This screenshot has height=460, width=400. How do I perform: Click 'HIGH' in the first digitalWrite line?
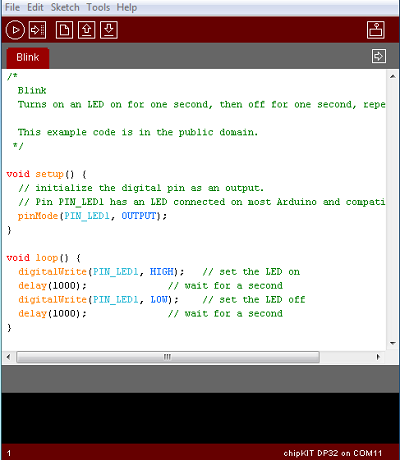[162, 272]
